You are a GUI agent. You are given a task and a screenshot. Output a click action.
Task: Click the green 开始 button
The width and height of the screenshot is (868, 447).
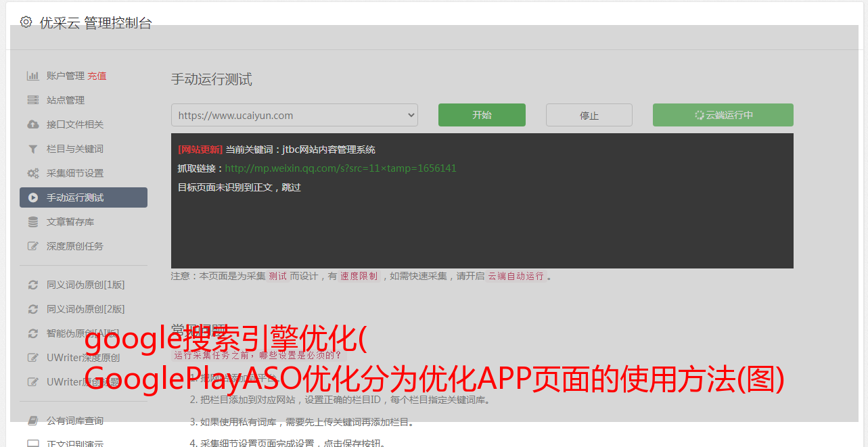click(x=482, y=115)
